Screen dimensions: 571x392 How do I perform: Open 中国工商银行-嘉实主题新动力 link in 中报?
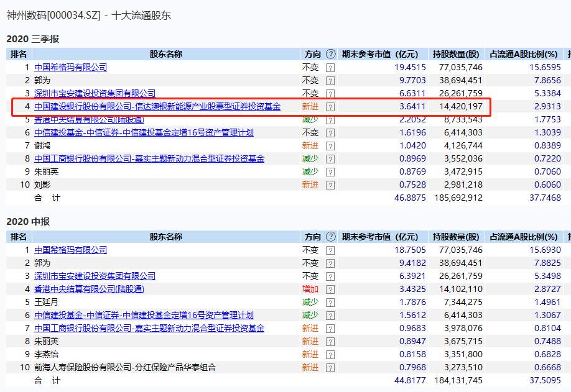pyautogui.click(x=149, y=329)
